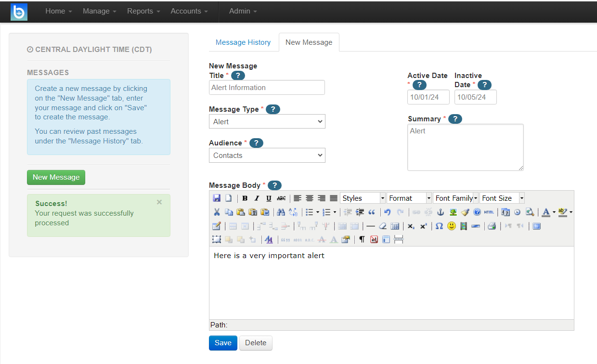The image size is (597, 364).
Task: Click the undo arrow in the toolbar
Action: [388, 212]
